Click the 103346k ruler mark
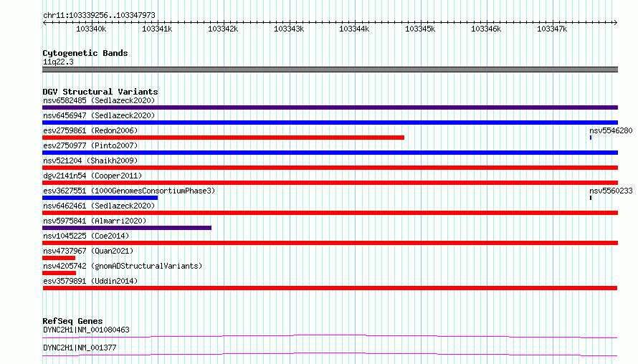Screen dimensions: 638x364 pos(486,29)
